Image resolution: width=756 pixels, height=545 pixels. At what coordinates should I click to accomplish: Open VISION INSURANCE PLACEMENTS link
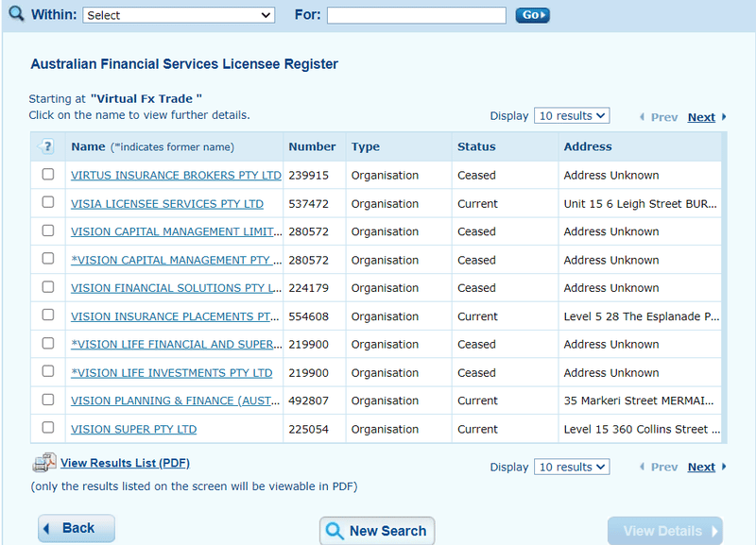pyautogui.click(x=175, y=316)
